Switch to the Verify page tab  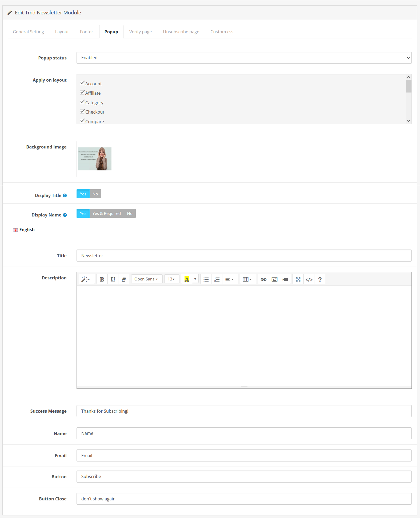[140, 32]
